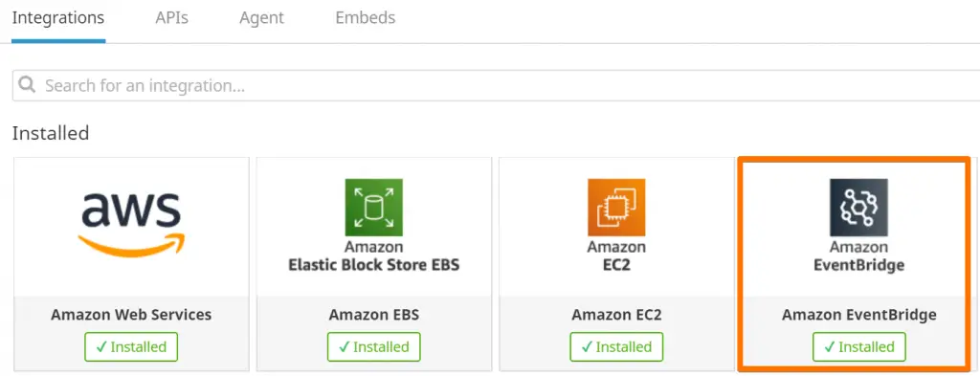Open the Amazon EventBridge tile title
Screen dimensions: 980x376
pyautogui.click(x=858, y=314)
